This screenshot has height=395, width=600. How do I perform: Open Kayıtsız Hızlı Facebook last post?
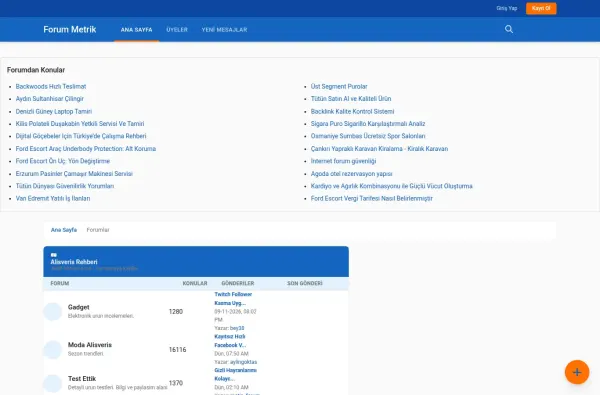[x=230, y=341]
